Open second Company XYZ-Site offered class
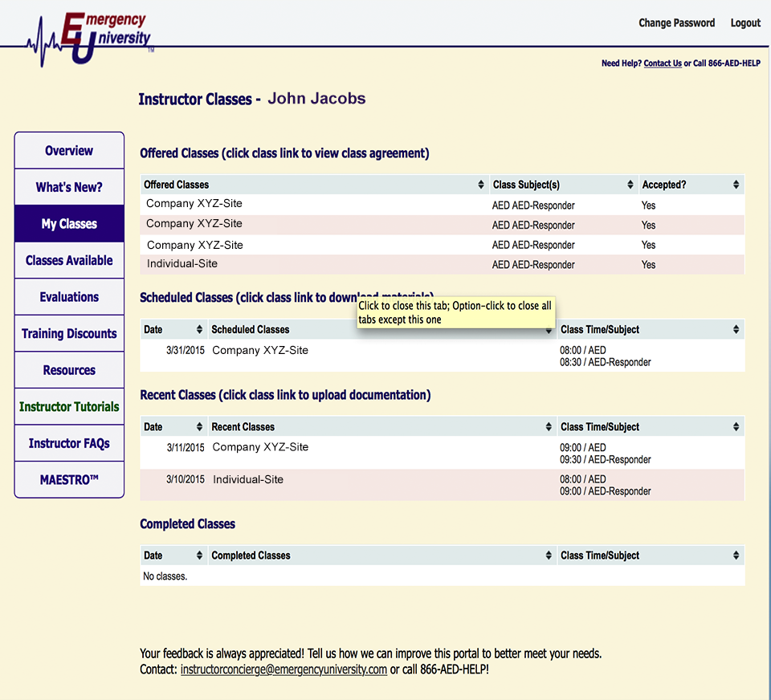 [194, 224]
